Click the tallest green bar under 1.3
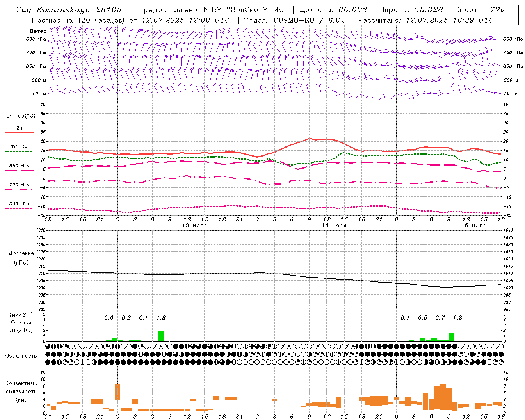 coord(452,337)
